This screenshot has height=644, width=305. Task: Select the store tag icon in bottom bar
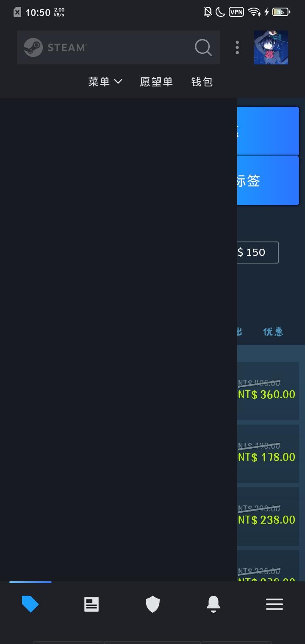tap(30, 604)
